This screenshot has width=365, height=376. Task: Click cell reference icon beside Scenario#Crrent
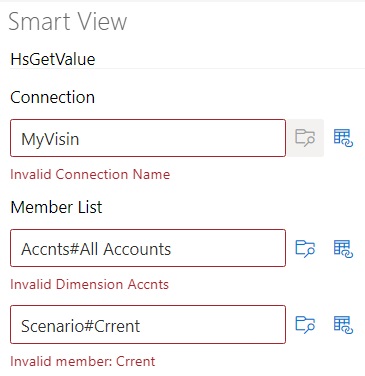(343, 325)
